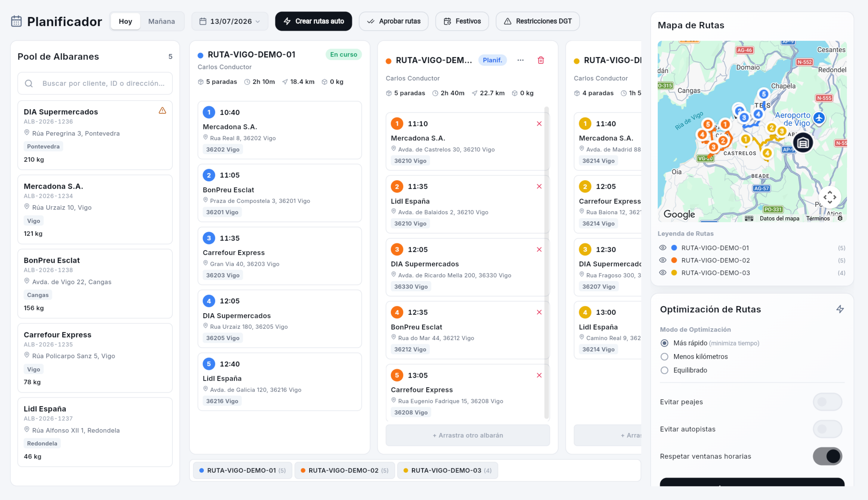The image size is (868, 500).
Task: Delete RUTA-VIGO-DEMO-02 with the trash icon
Action: click(541, 60)
